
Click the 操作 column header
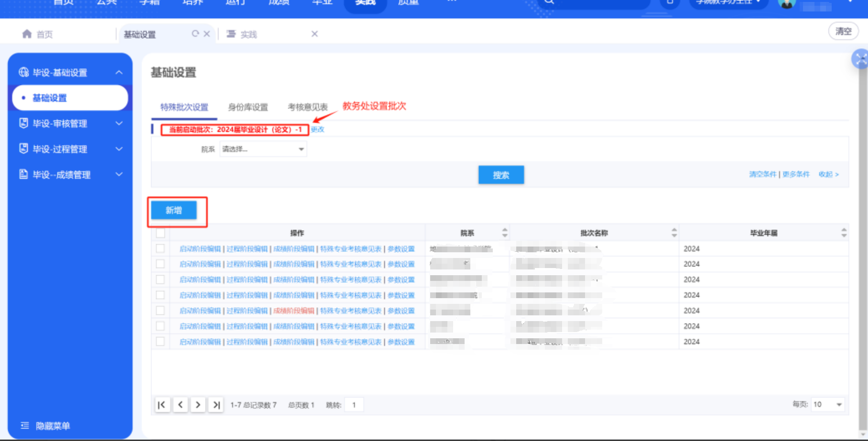click(x=297, y=233)
